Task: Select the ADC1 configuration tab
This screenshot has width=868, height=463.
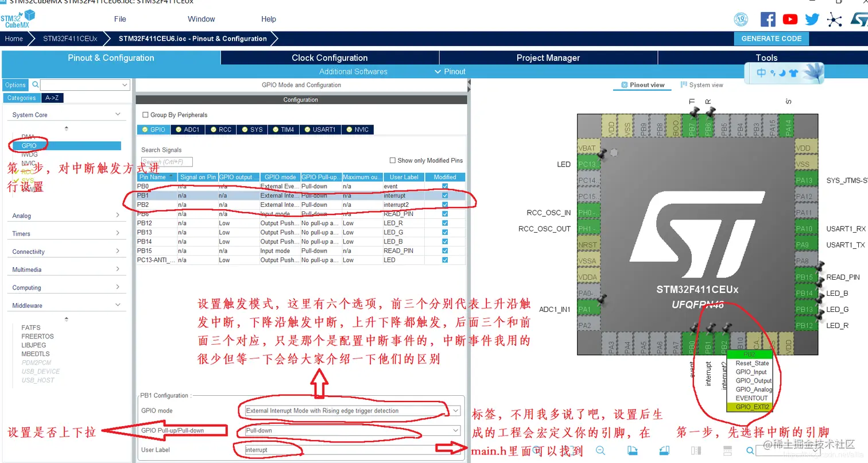Action: point(187,129)
